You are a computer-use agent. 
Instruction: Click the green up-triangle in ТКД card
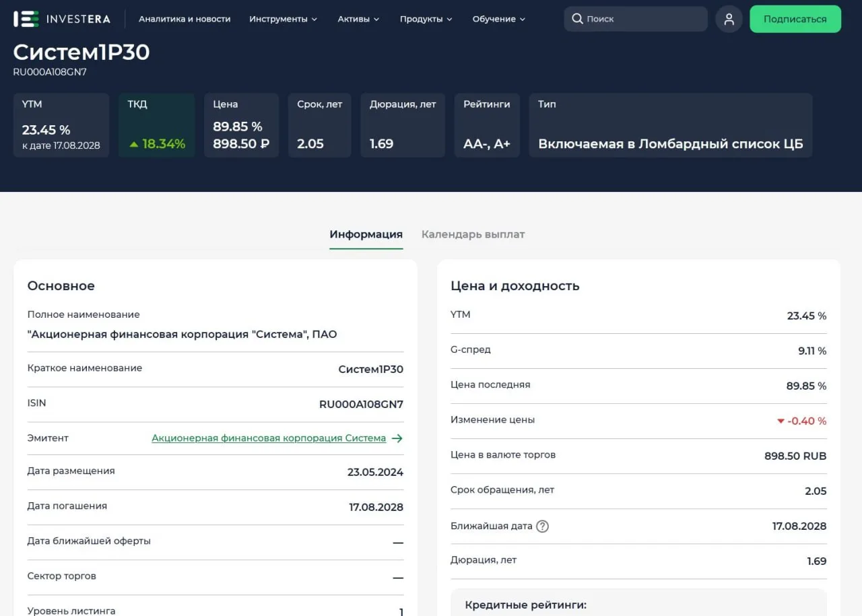click(x=134, y=144)
